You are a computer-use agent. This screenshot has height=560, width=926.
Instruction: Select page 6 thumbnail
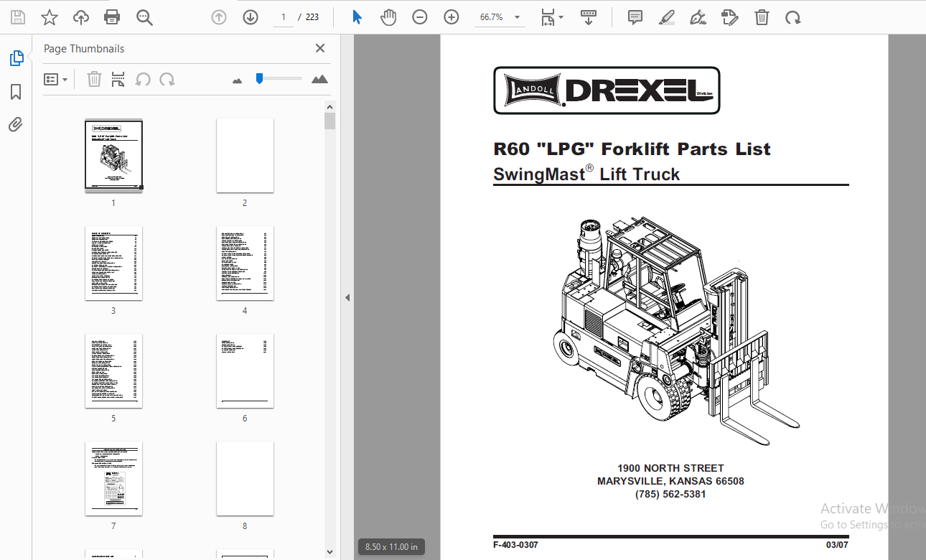(x=245, y=370)
